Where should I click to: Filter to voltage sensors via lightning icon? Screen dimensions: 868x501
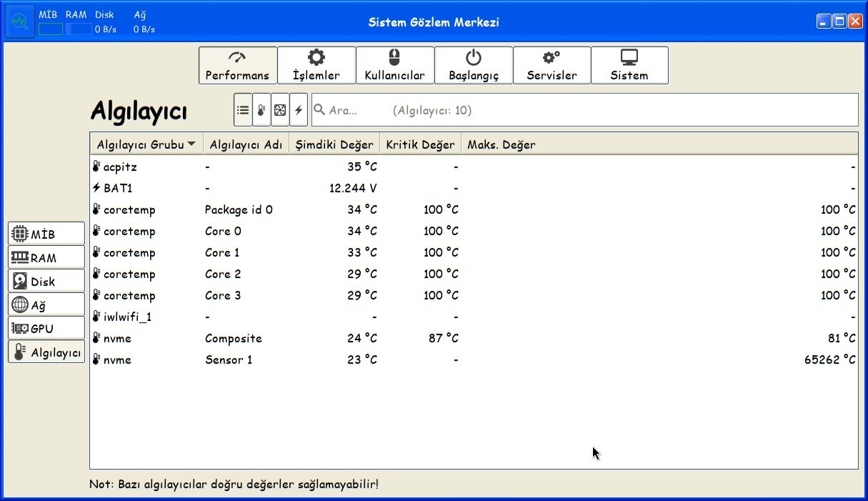click(x=299, y=110)
